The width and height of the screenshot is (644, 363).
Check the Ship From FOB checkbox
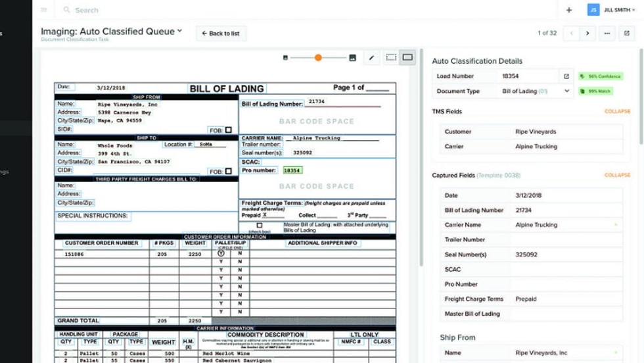click(x=228, y=130)
